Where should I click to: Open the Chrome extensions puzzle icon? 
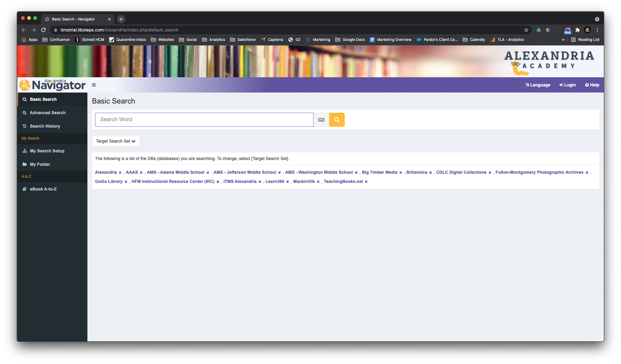click(x=578, y=30)
